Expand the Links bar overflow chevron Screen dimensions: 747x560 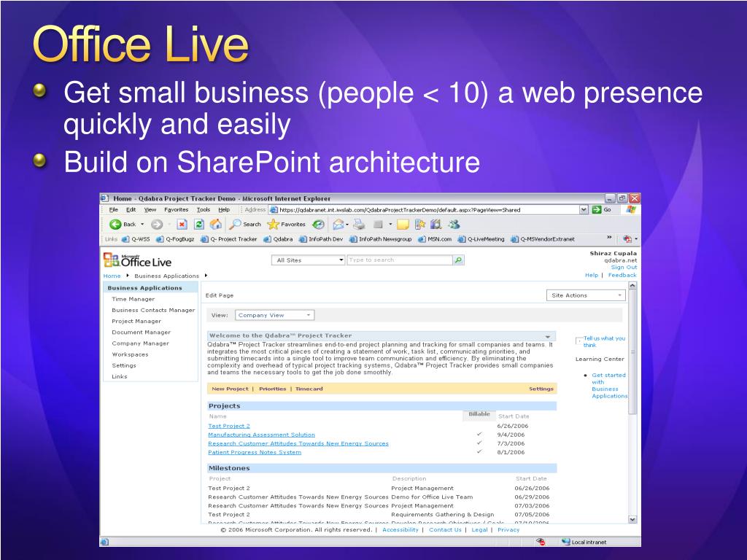[x=609, y=238]
